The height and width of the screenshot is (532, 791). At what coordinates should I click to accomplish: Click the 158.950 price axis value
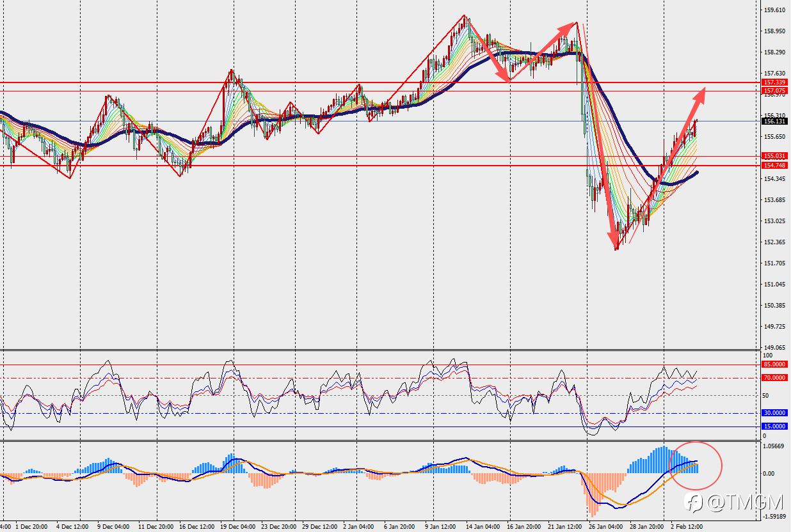point(775,31)
